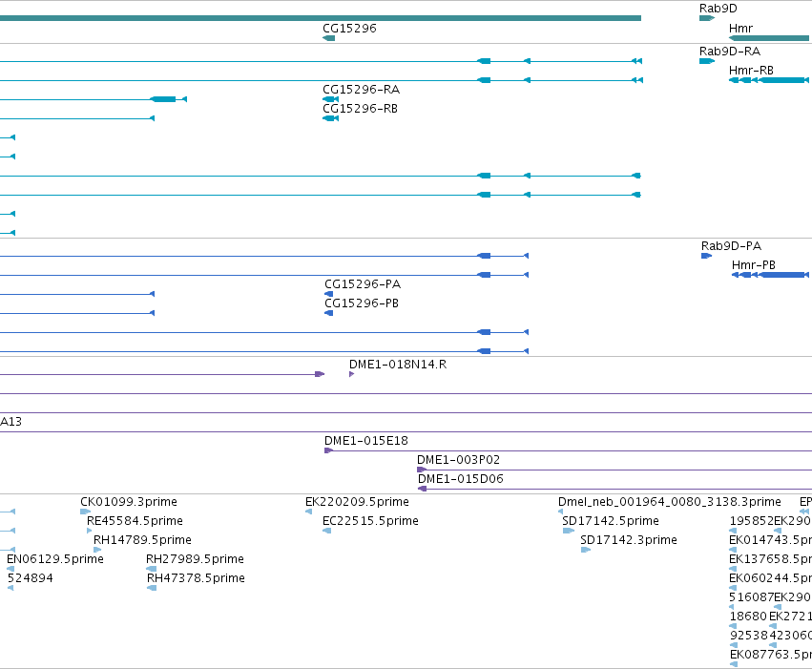The width and height of the screenshot is (812, 669).
Task: Click the Rab9D-PA protein label
Action: tap(731, 246)
